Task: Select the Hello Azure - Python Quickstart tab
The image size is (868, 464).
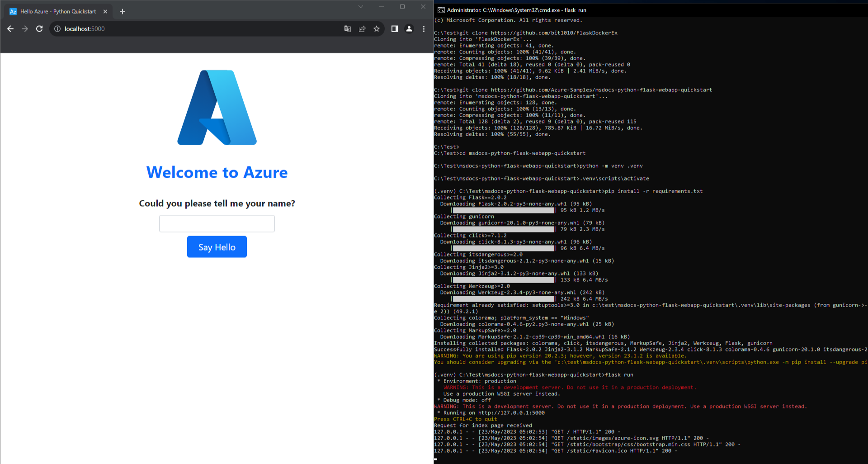Action: pos(59,11)
